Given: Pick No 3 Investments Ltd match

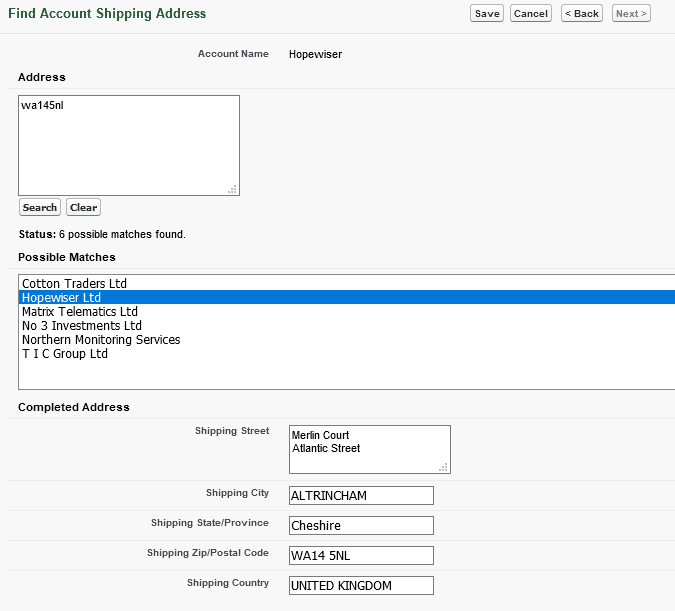Looking at the screenshot, I should click(x=348, y=325).
